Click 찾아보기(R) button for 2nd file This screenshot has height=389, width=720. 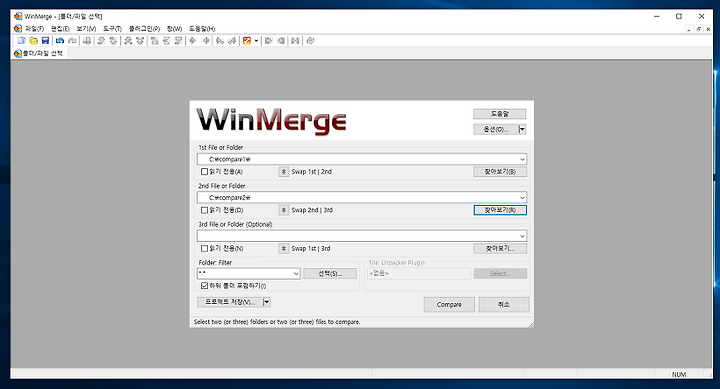pos(500,210)
